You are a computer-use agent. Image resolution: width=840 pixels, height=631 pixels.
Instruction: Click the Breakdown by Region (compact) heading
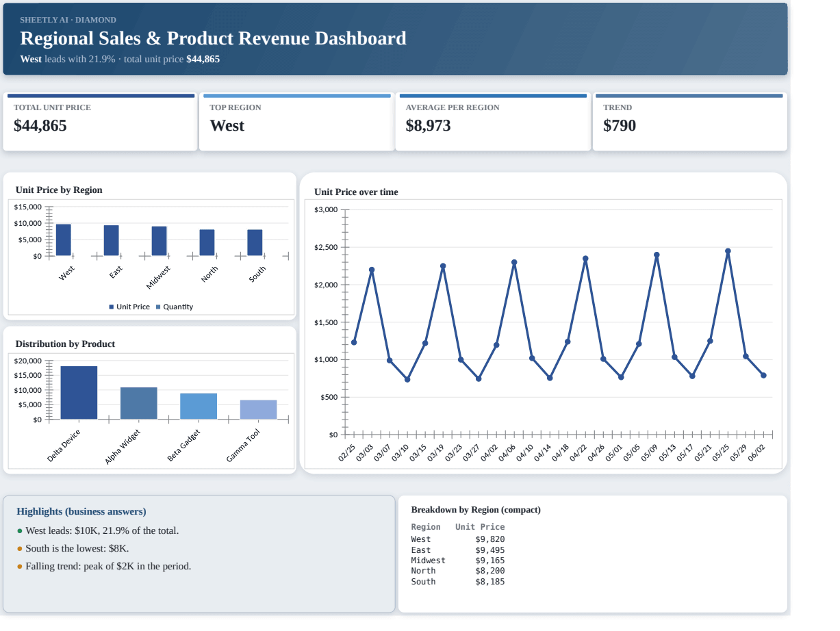476,510
